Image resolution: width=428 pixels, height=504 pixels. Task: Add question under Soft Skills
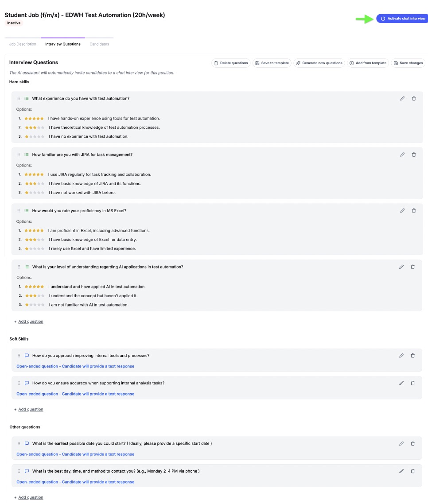(31, 409)
